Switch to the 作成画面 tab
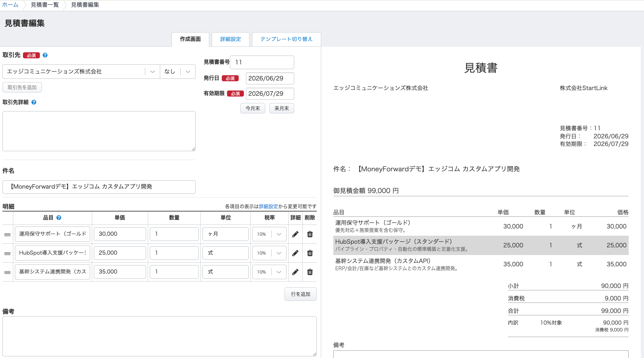This screenshot has width=644, height=358. (190, 39)
